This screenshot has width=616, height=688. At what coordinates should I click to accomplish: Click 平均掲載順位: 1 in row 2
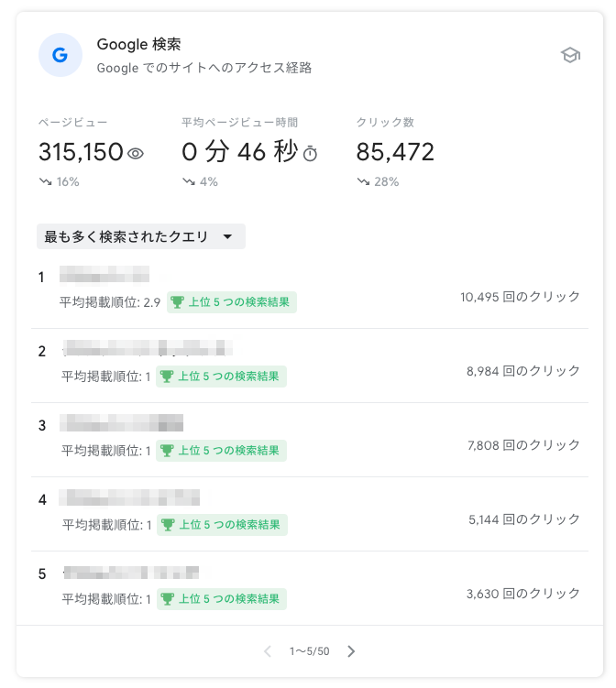(105, 377)
